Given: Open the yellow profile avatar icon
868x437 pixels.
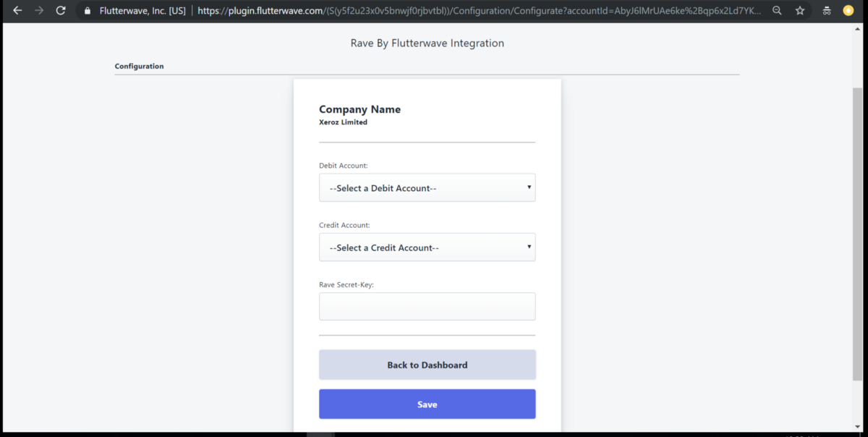Looking at the screenshot, I should point(848,11).
